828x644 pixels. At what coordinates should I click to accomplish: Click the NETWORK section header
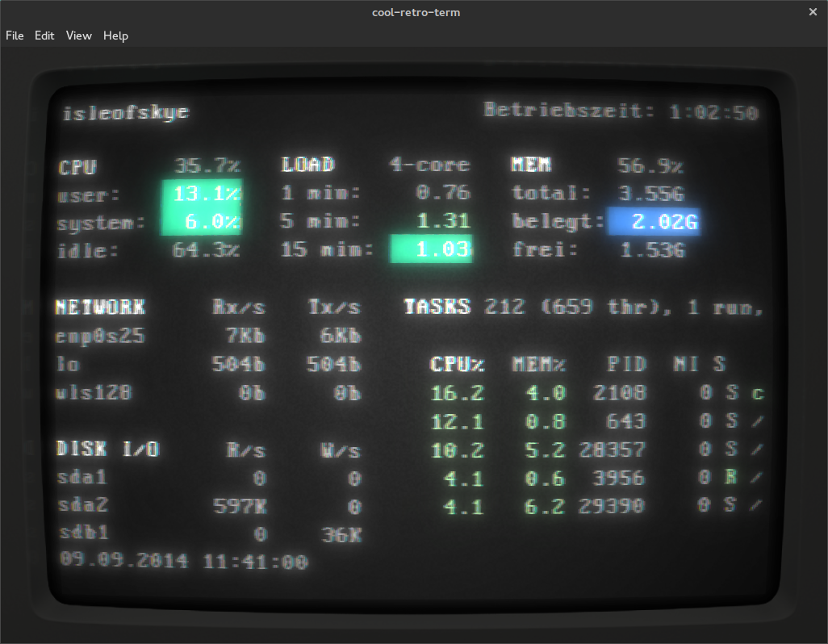point(100,307)
